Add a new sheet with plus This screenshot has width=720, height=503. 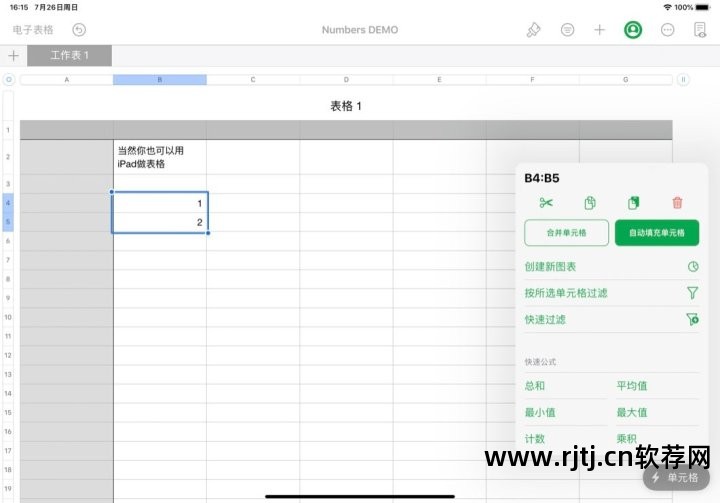(13, 56)
